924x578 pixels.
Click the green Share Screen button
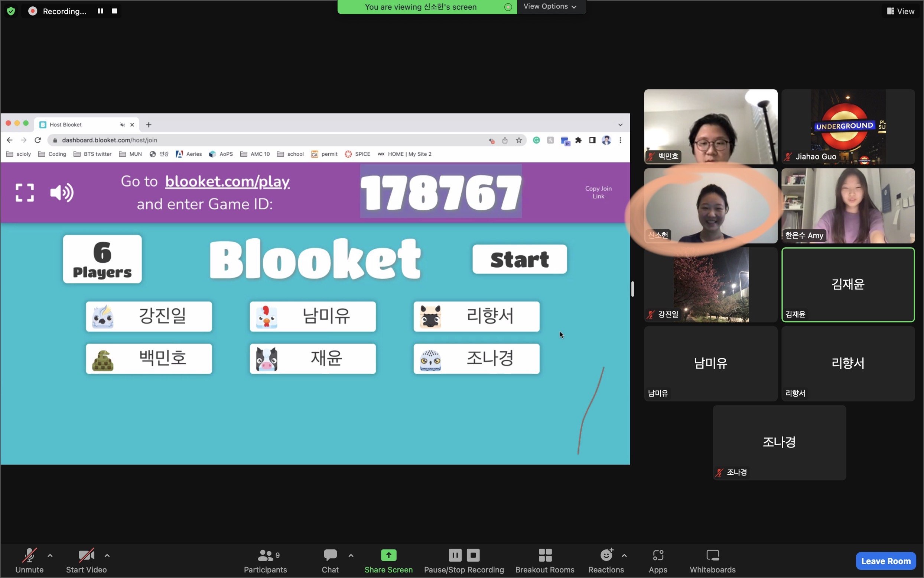pos(388,561)
